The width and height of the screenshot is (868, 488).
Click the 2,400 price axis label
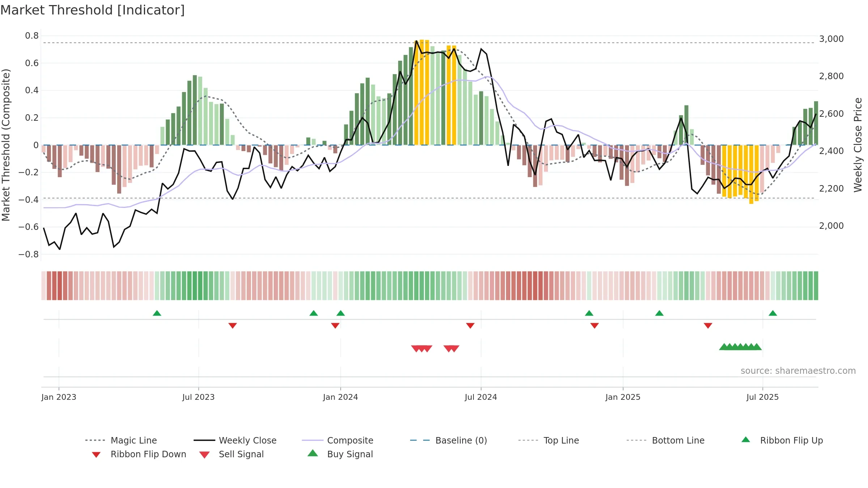click(831, 151)
